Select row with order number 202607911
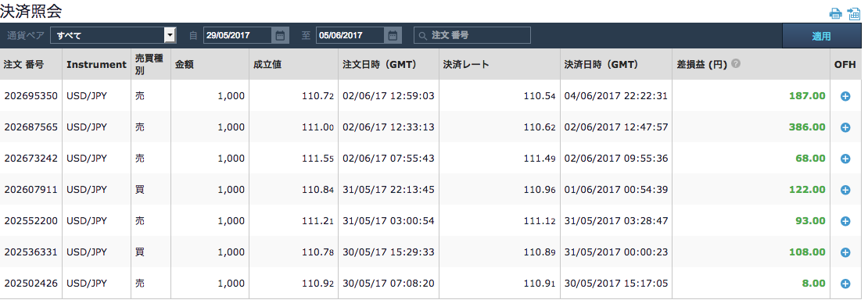This screenshot has height=307, width=868. click(431, 190)
